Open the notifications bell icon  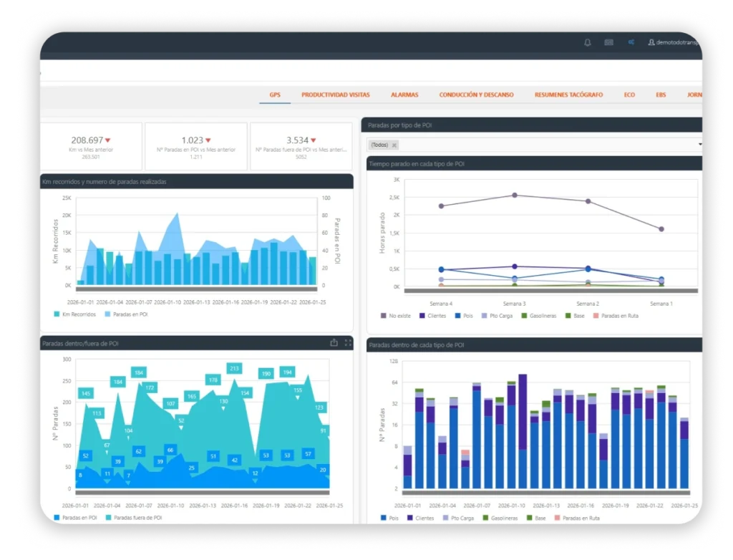(587, 42)
